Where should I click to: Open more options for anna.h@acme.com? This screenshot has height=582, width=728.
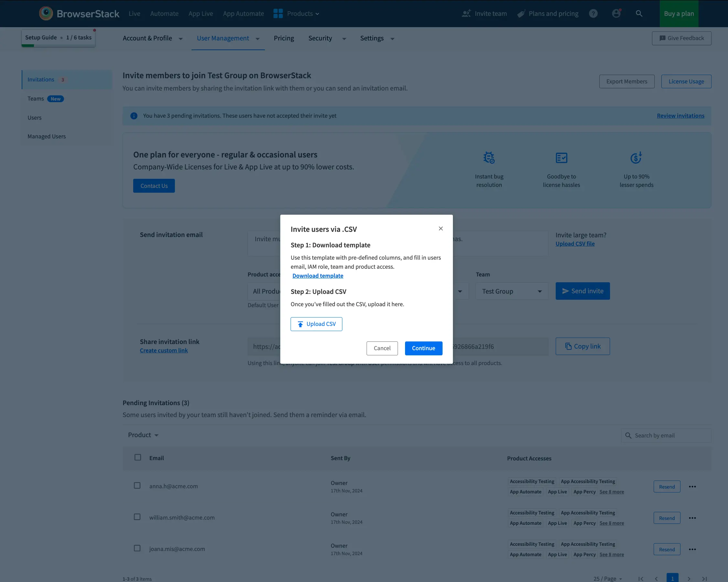click(x=692, y=487)
